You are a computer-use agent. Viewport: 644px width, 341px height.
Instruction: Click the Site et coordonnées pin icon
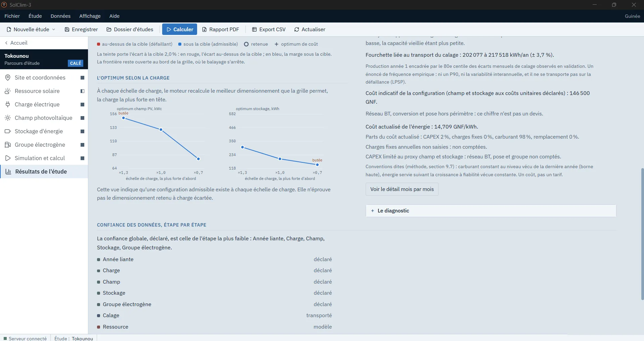point(8,78)
